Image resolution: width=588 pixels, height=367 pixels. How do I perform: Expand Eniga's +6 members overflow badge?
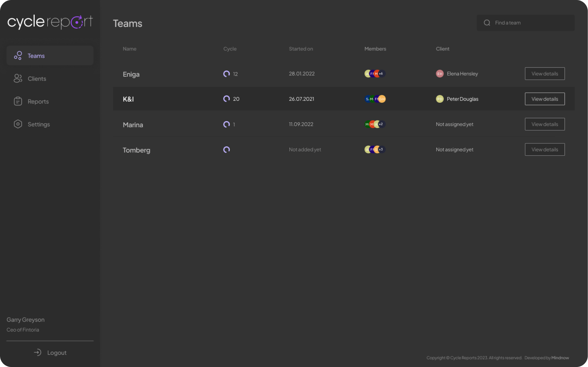pyautogui.click(x=381, y=73)
